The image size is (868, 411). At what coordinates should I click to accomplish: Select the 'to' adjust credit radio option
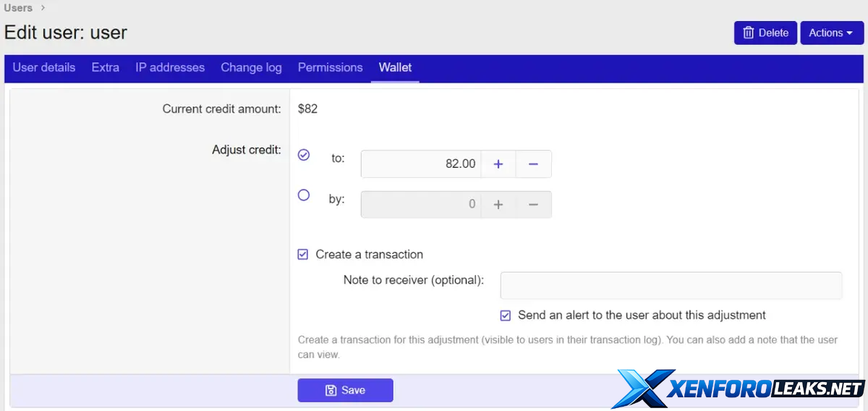304,155
